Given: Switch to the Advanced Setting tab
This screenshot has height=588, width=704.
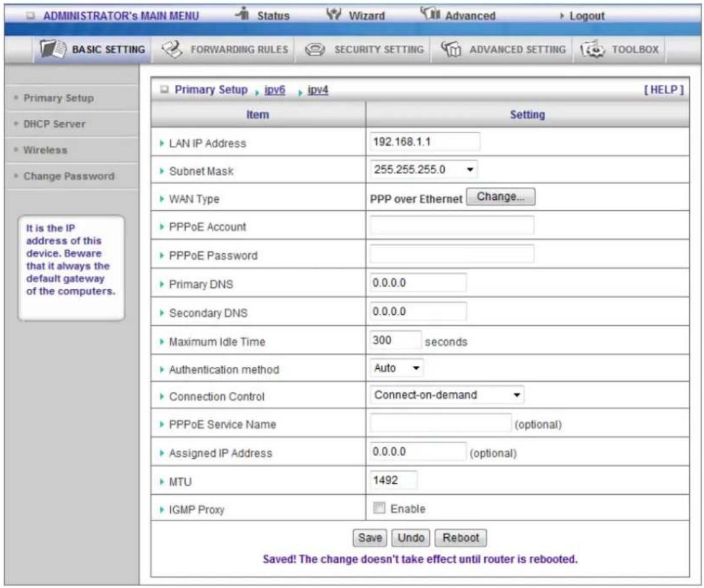Looking at the screenshot, I should (x=502, y=49).
